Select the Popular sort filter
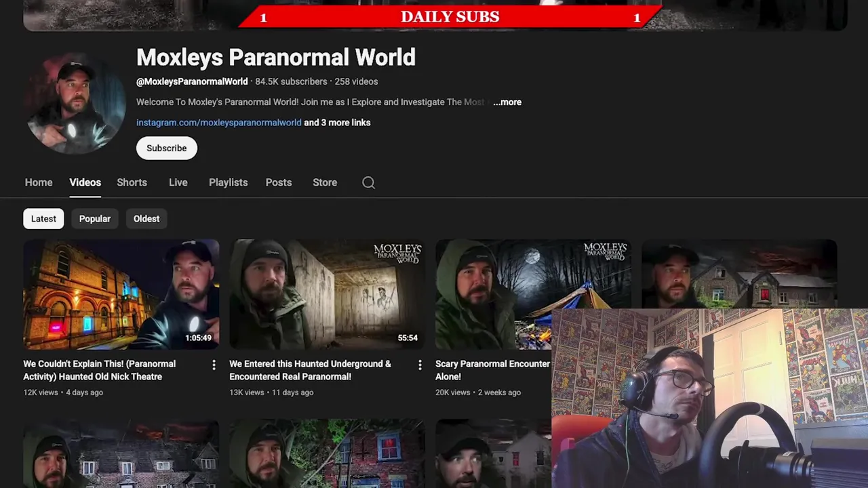Viewport: 868px width, 488px height. click(x=95, y=219)
